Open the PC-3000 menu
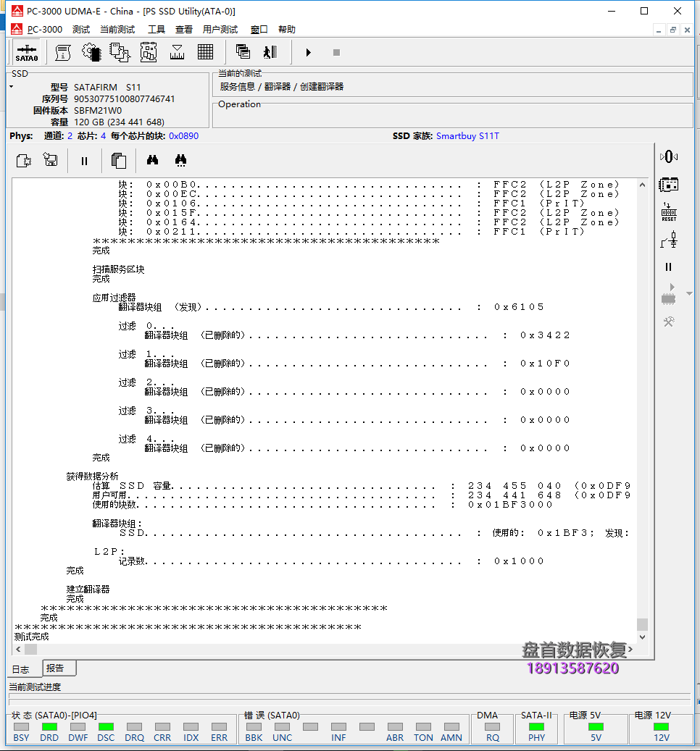 pyautogui.click(x=44, y=30)
